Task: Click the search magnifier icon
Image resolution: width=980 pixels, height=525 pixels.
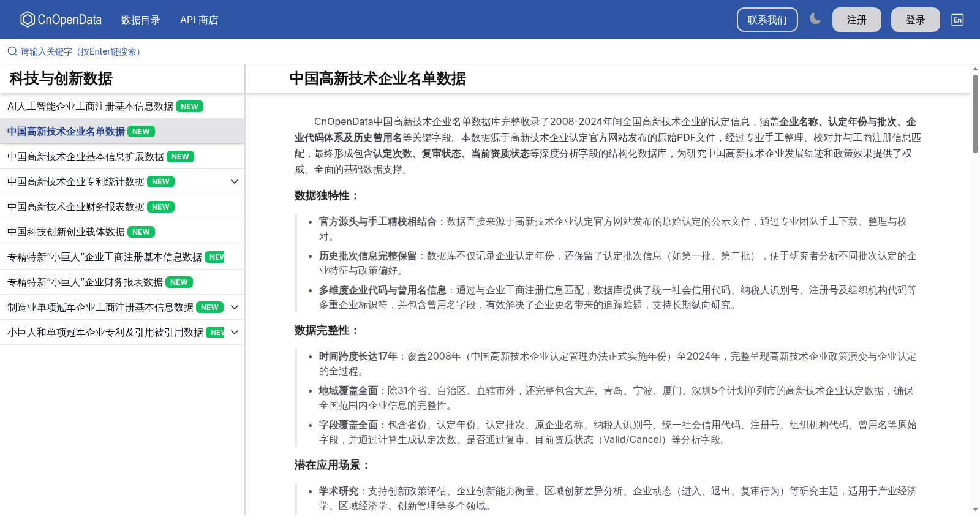Action: pyautogui.click(x=12, y=51)
